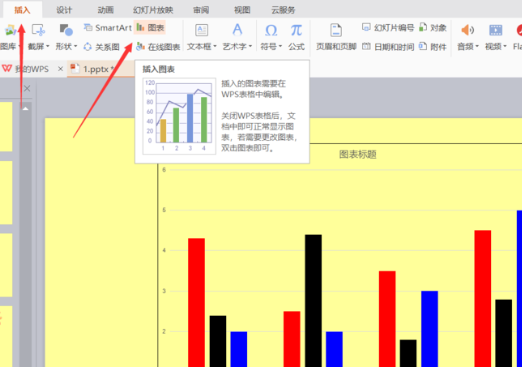Insert 日期和时间 date and time
522x367 pixels.
[x=388, y=47]
